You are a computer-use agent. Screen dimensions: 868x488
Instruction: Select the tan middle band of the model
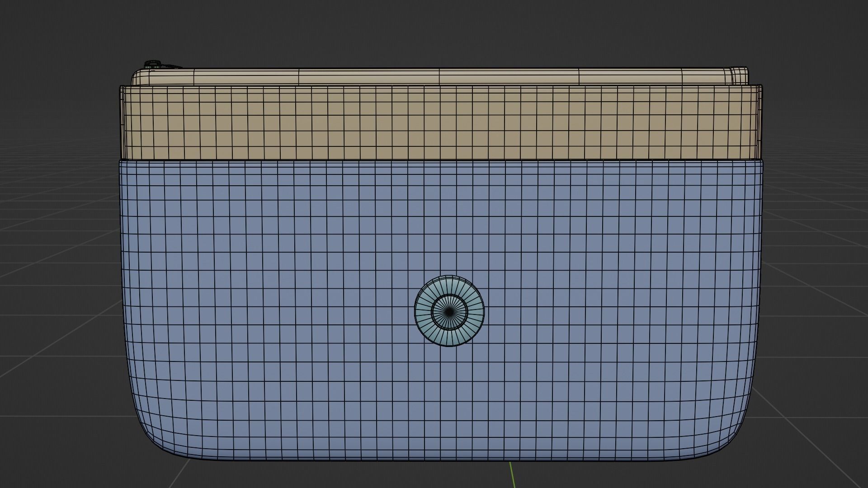362,122
